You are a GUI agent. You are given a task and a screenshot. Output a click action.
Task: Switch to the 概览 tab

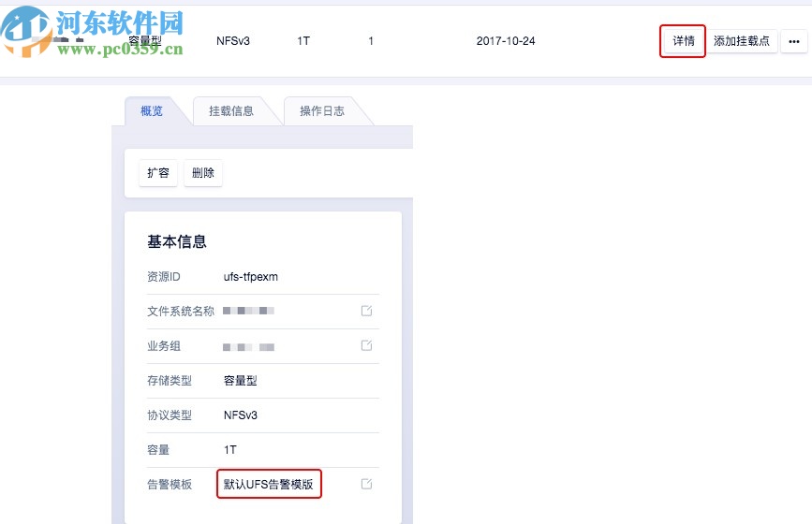152,110
